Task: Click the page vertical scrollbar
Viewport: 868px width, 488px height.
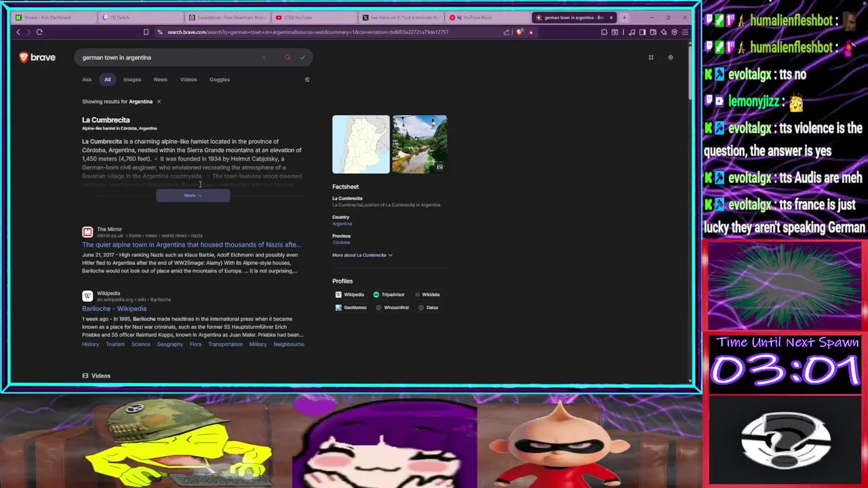Action: pos(690,75)
